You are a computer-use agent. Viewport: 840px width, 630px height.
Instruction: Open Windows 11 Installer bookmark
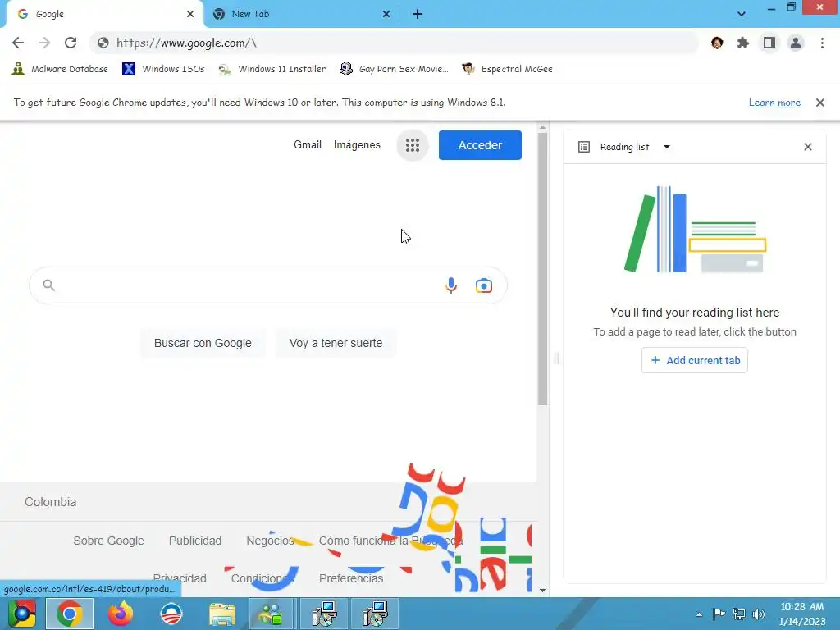pos(272,69)
